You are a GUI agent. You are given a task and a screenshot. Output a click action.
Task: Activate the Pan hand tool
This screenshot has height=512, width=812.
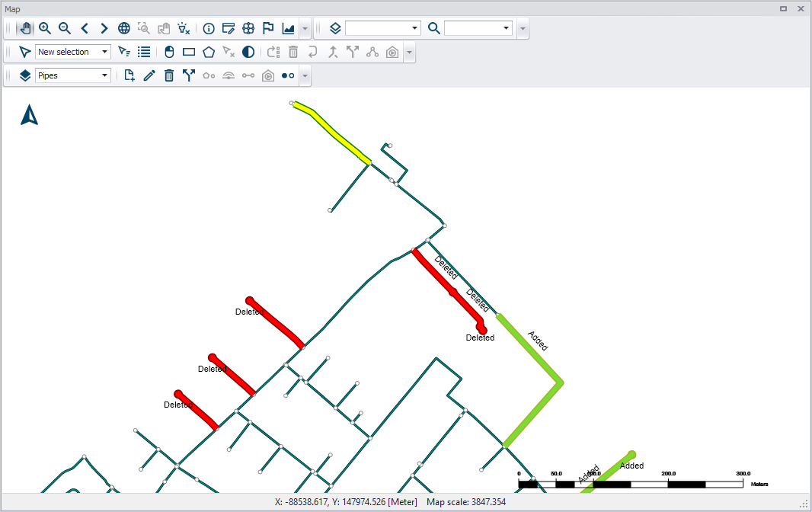point(25,28)
